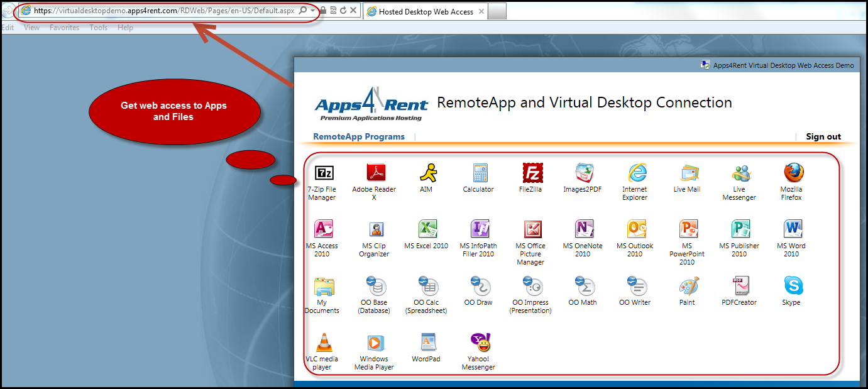This screenshot has height=389, width=868.
Task: Open MS Word 2010 icon
Action: coord(793,229)
